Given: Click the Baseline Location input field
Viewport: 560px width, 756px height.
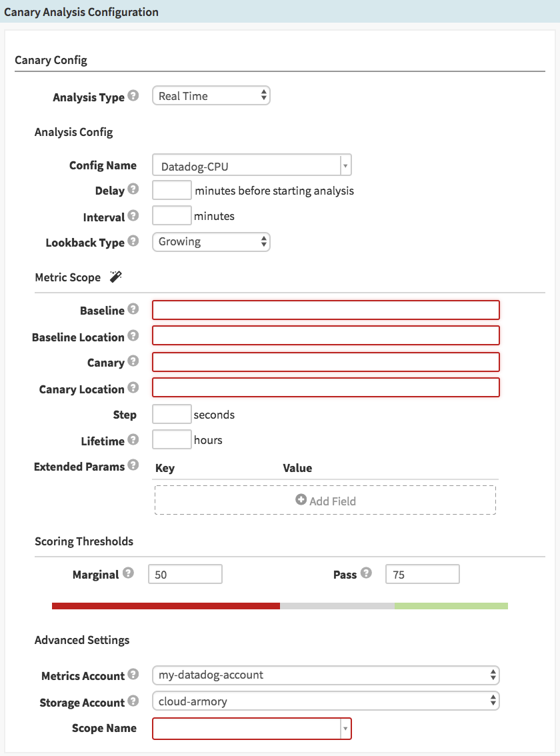Looking at the screenshot, I should coord(325,336).
